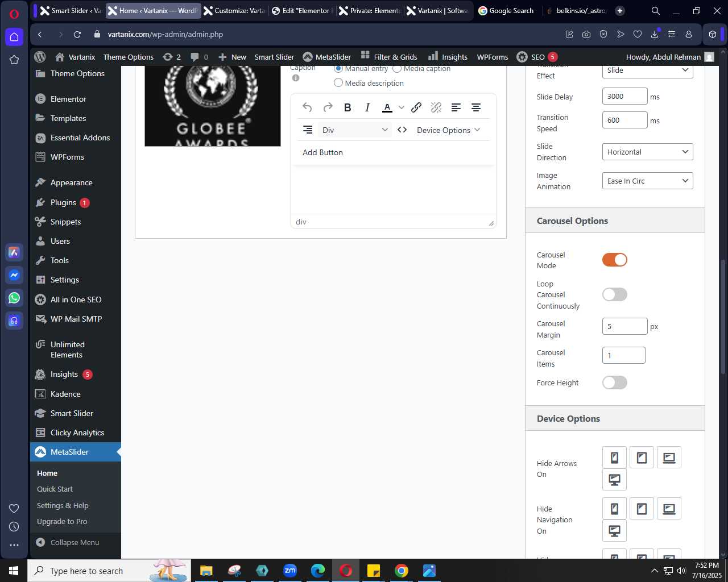
Task: Align caption text left
Action: tap(456, 107)
